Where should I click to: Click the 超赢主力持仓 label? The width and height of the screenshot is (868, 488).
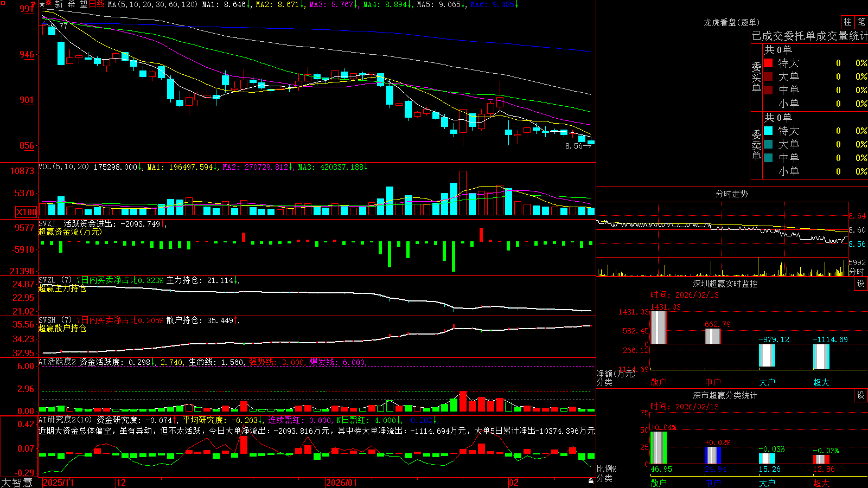point(62,288)
